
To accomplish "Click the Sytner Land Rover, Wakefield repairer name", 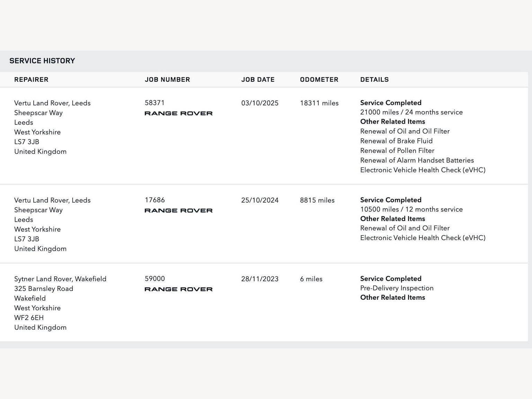I will point(60,279).
